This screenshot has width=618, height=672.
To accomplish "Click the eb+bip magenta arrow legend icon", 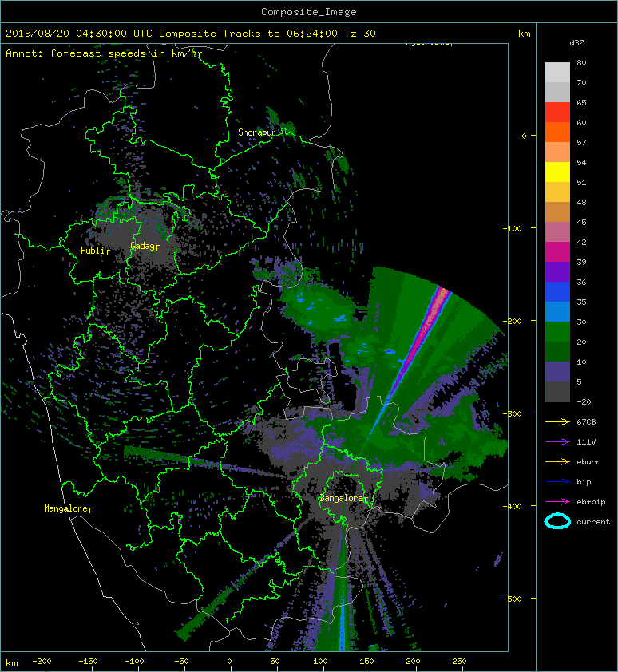I will point(557,501).
